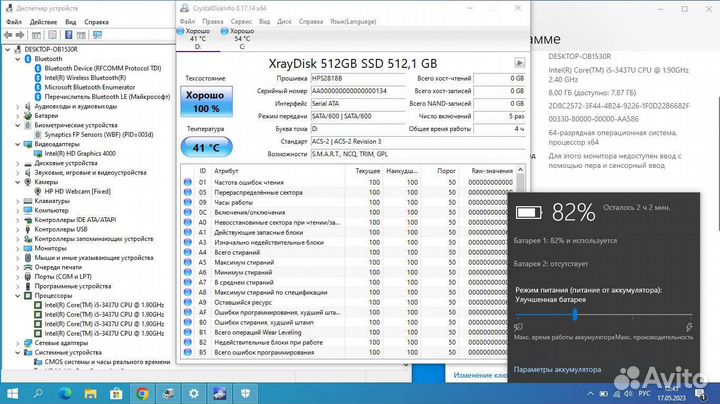Click the Атрибут column header
720x404 pixels.
tap(278, 171)
